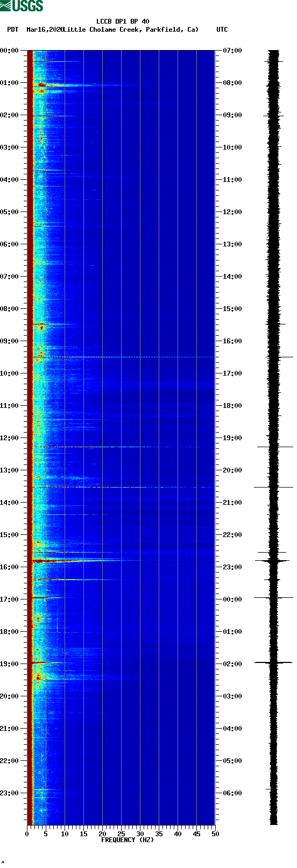
Task: Click the '25' frequency axis tick label
Action: pos(121,834)
